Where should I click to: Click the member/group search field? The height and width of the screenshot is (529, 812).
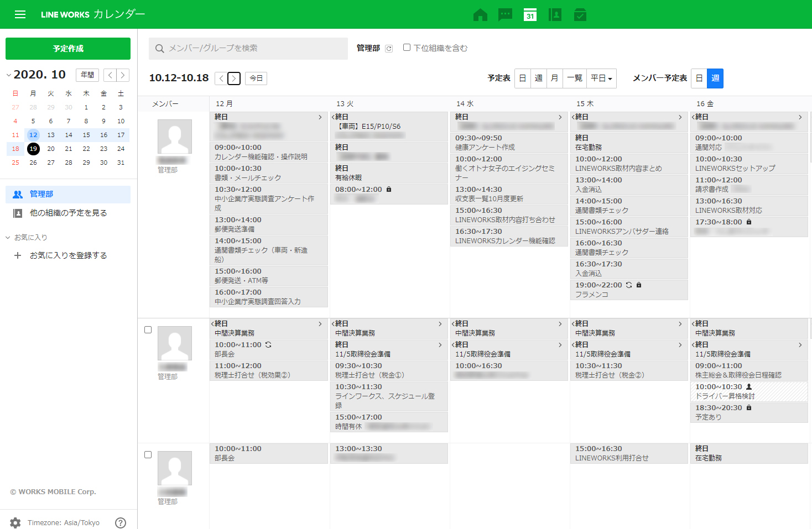248,49
